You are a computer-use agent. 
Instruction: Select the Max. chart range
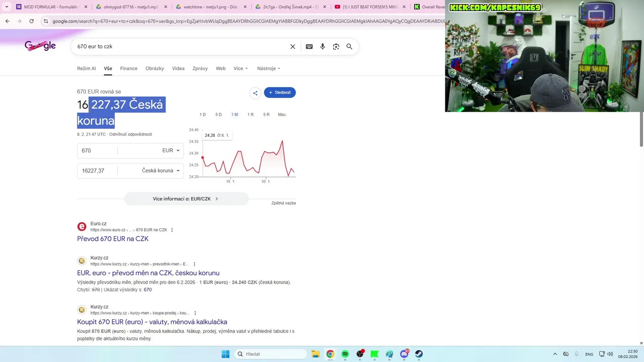pos(282,115)
